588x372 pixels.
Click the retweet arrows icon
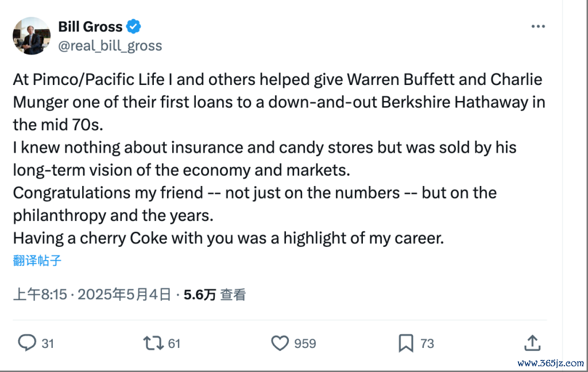pyautogui.click(x=153, y=343)
